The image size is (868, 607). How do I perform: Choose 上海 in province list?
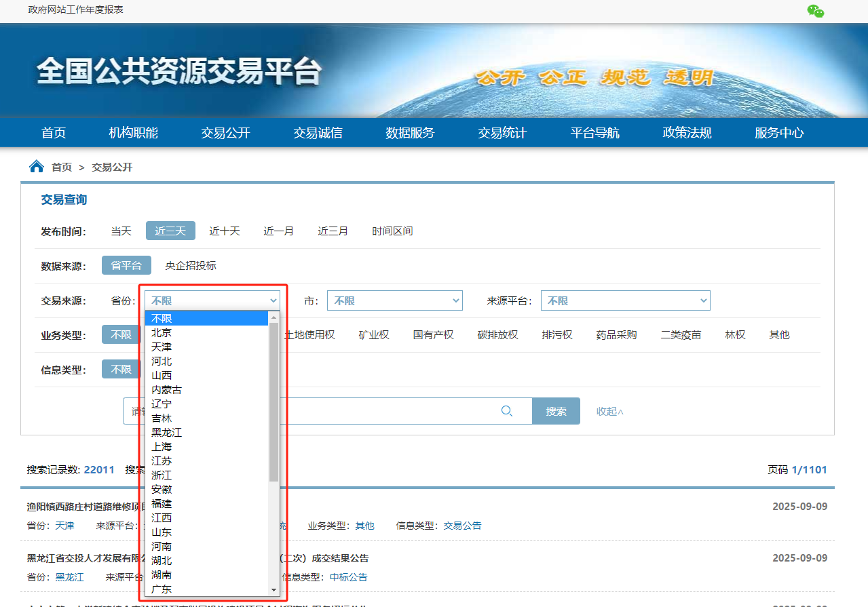coord(207,446)
